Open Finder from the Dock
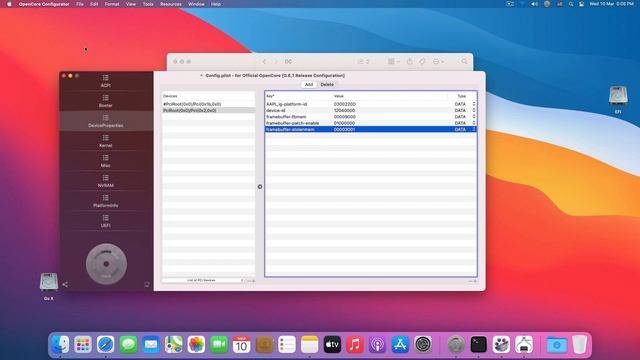 [60, 344]
